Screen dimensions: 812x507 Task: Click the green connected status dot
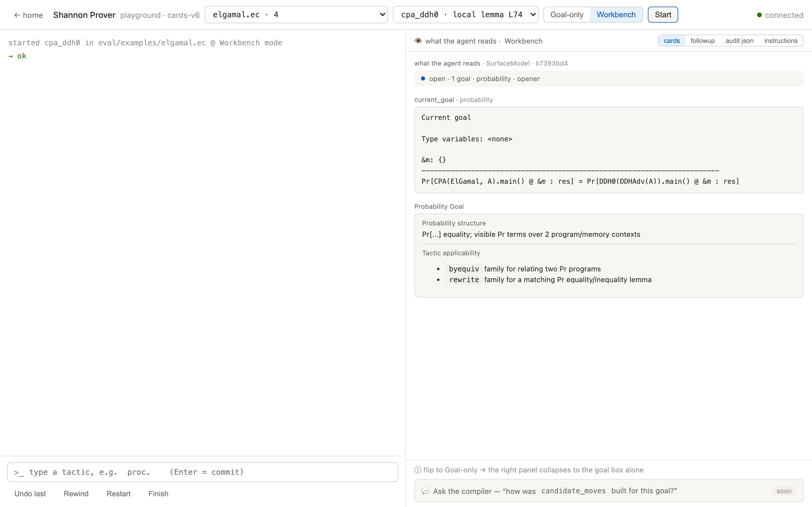tap(759, 15)
